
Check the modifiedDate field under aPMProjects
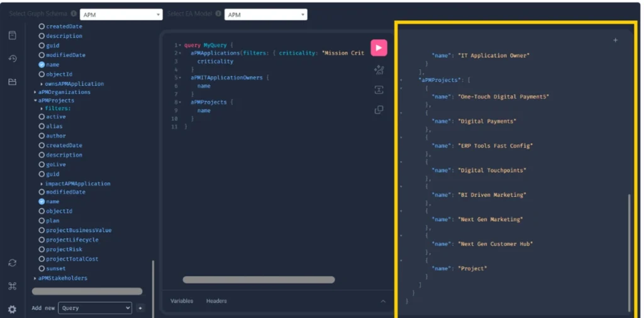point(42,192)
